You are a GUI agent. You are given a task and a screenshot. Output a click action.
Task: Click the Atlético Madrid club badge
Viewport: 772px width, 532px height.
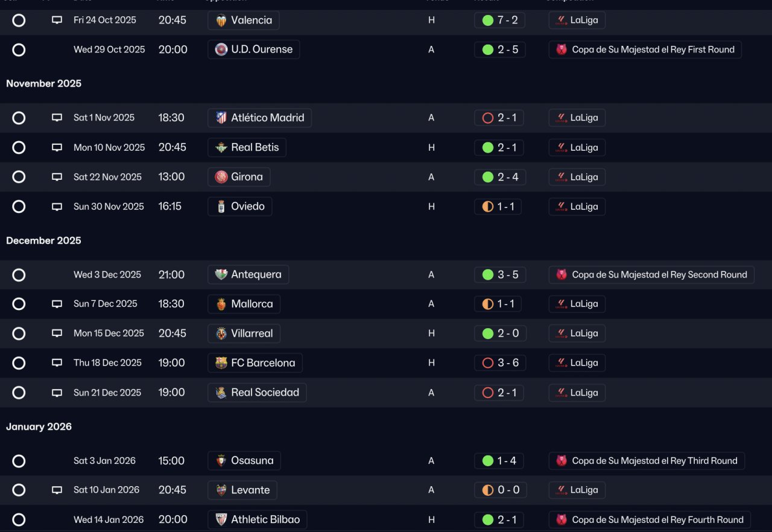tap(221, 118)
